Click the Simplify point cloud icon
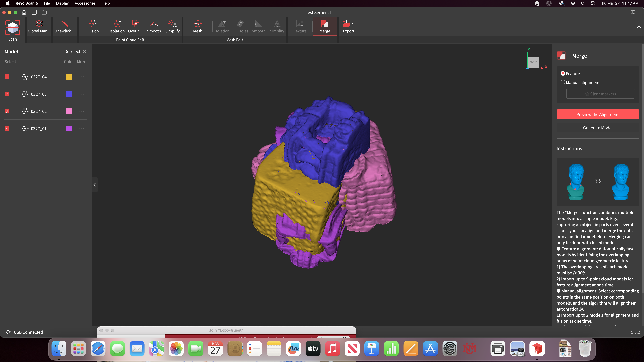Image resolution: width=644 pixels, height=362 pixels. coord(172,24)
